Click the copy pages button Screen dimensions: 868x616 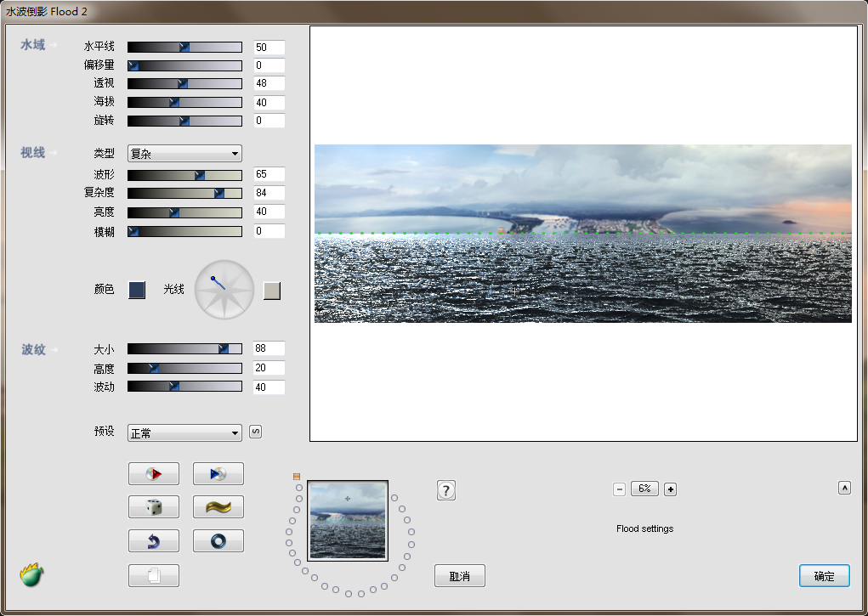[x=153, y=575]
